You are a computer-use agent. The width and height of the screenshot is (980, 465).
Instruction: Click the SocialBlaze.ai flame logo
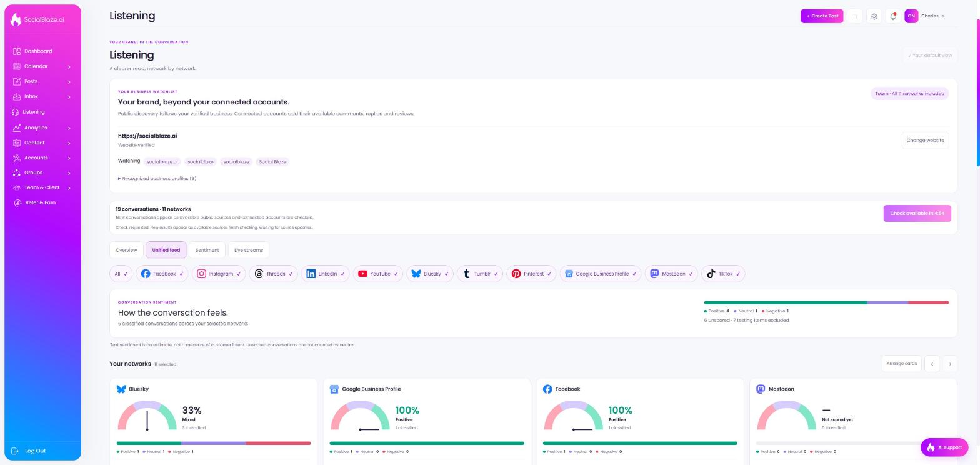[16, 19]
